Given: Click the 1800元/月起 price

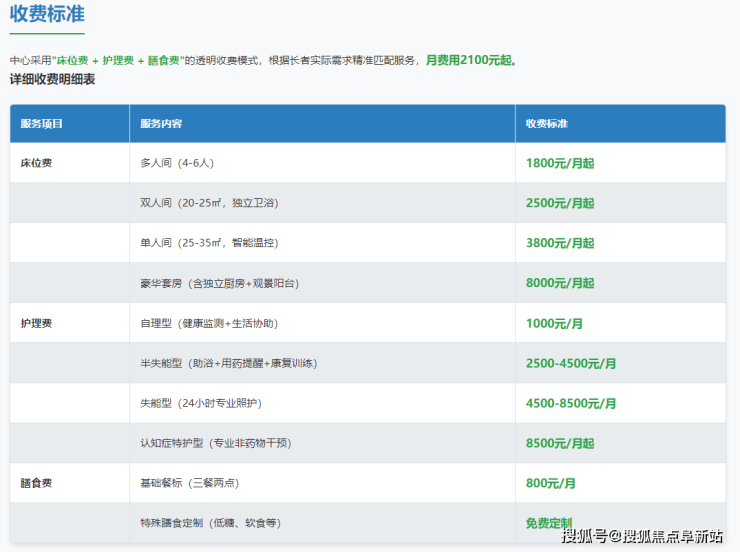Looking at the screenshot, I should tap(560, 163).
